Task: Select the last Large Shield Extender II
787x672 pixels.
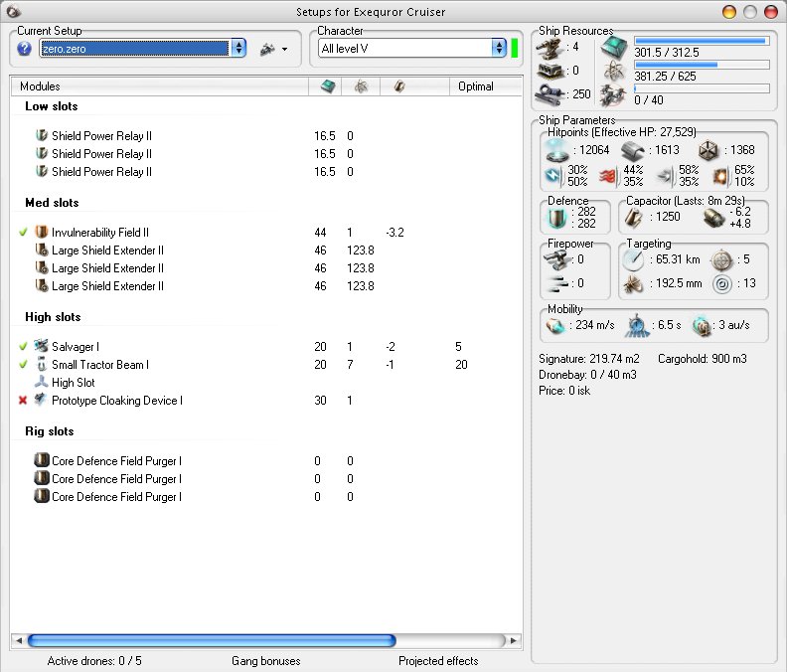Action: coord(266,285)
